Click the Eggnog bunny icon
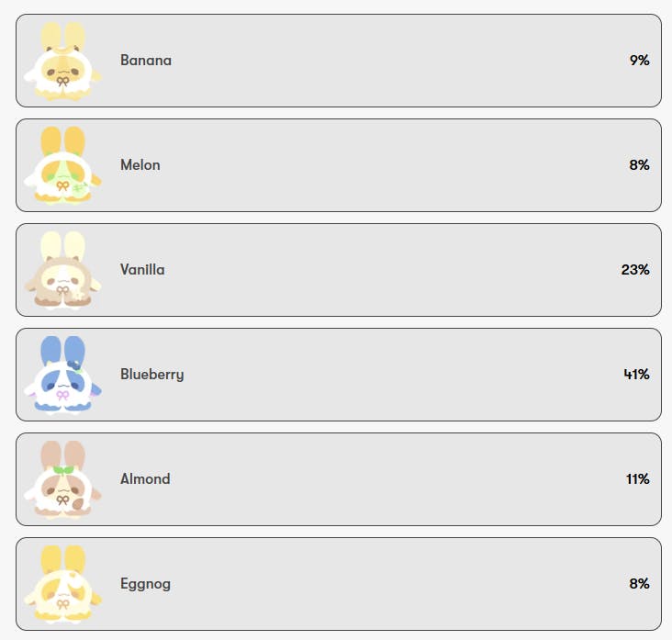Screen dimensions: 672x640 tap(62, 584)
